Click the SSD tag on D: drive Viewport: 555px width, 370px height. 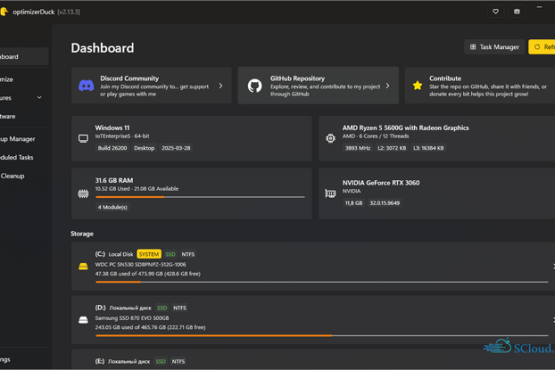coord(162,308)
